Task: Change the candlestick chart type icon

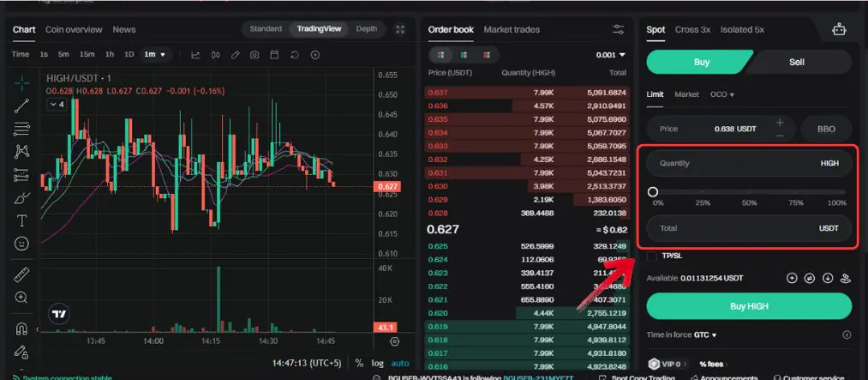Action: coord(216,55)
